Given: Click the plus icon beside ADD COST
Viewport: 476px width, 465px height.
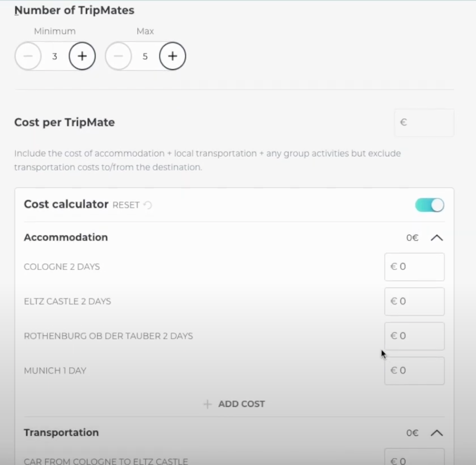Looking at the screenshot, I should [207, 404].
